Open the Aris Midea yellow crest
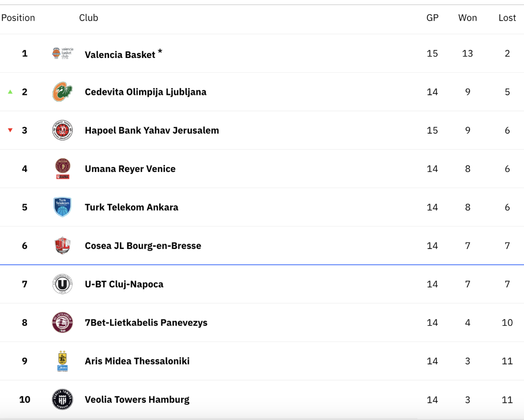Viewport: 524px width, 420px height. 62,361
